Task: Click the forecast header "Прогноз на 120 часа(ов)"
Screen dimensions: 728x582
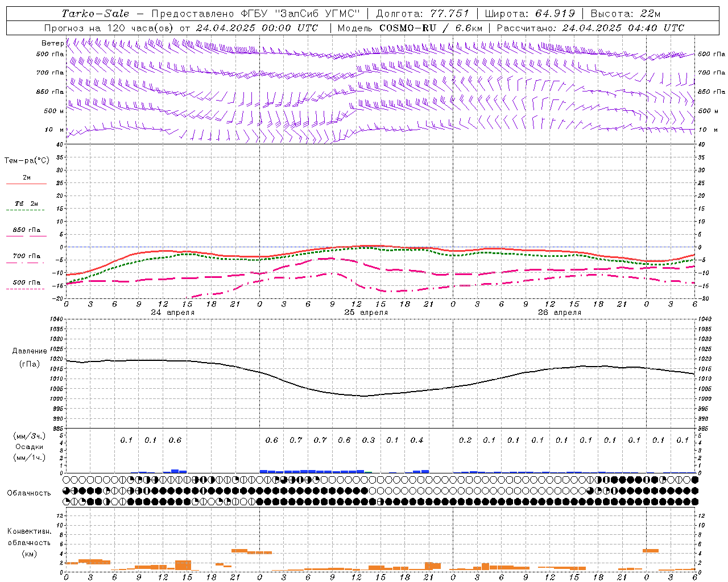Action: (x=109, y=28)
